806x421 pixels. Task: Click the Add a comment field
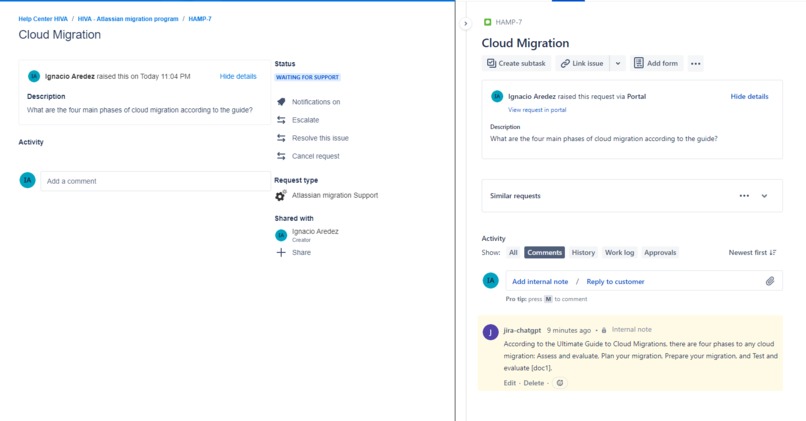tap(155, 181)
